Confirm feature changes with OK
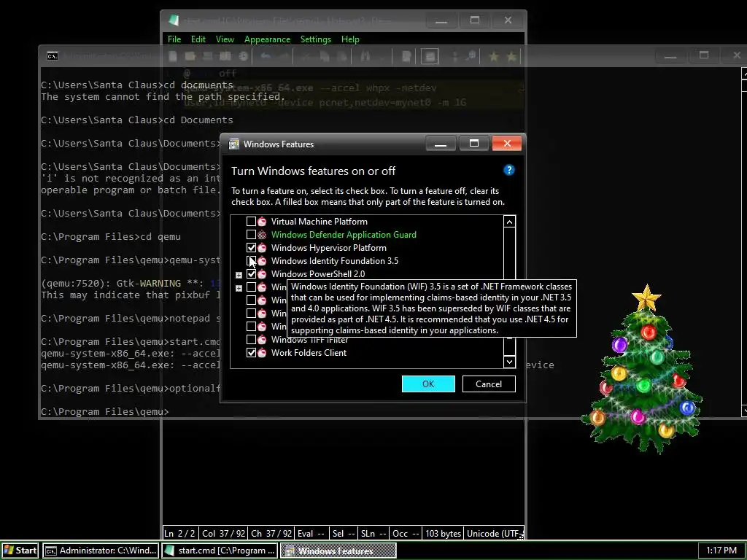 tap(428, 384)
